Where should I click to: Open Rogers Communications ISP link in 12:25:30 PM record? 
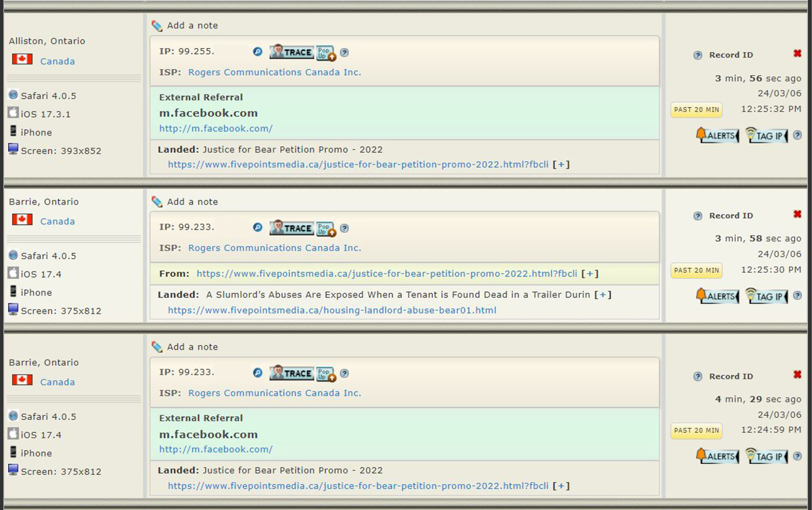click(275, 248)
